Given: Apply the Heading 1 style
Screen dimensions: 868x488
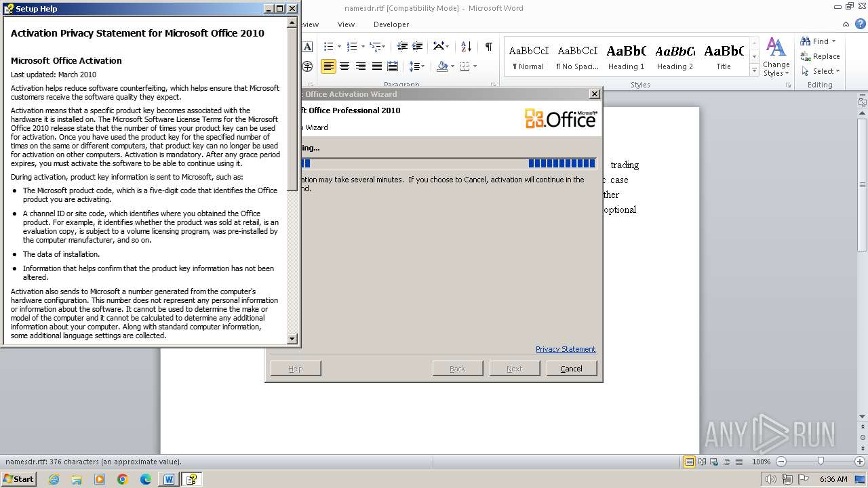Looking at the screenshot, I should point(626,56).
